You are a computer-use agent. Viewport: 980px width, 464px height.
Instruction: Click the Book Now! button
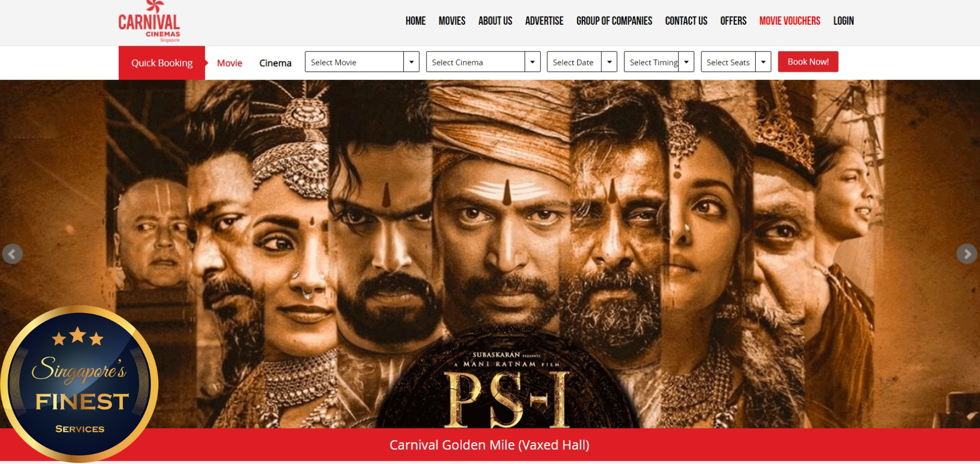(808, 62)
